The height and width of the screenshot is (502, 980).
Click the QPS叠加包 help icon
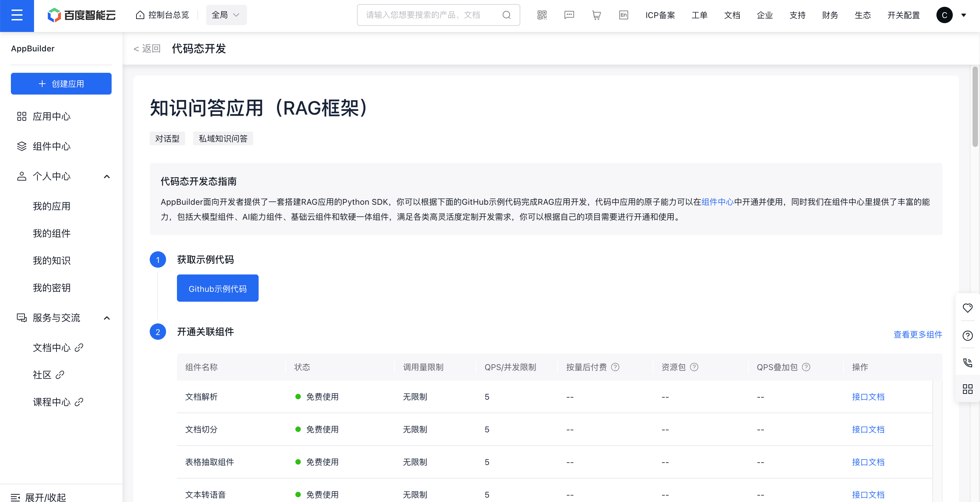806,367
